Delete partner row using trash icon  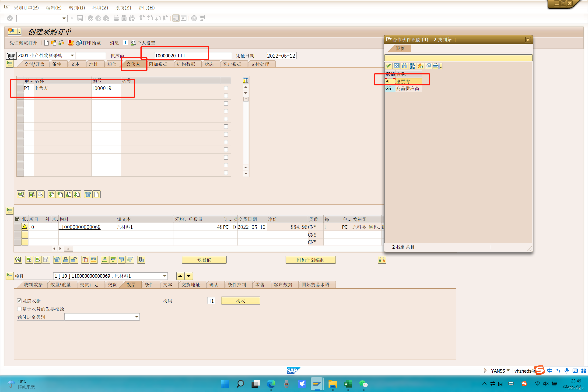coord(88,194)
